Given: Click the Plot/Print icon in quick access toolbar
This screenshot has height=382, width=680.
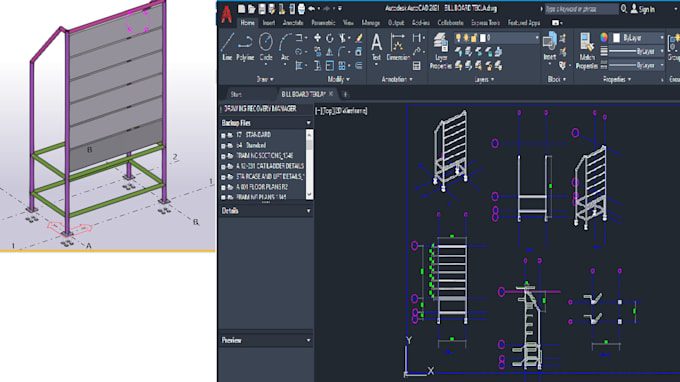Looking at the screenshot, I should [301, 9].
